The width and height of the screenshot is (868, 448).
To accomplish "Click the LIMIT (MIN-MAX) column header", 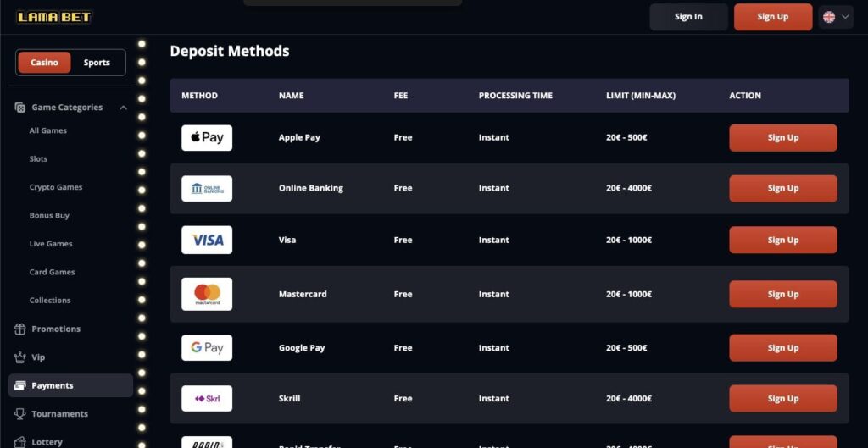I will pos(641,96).
